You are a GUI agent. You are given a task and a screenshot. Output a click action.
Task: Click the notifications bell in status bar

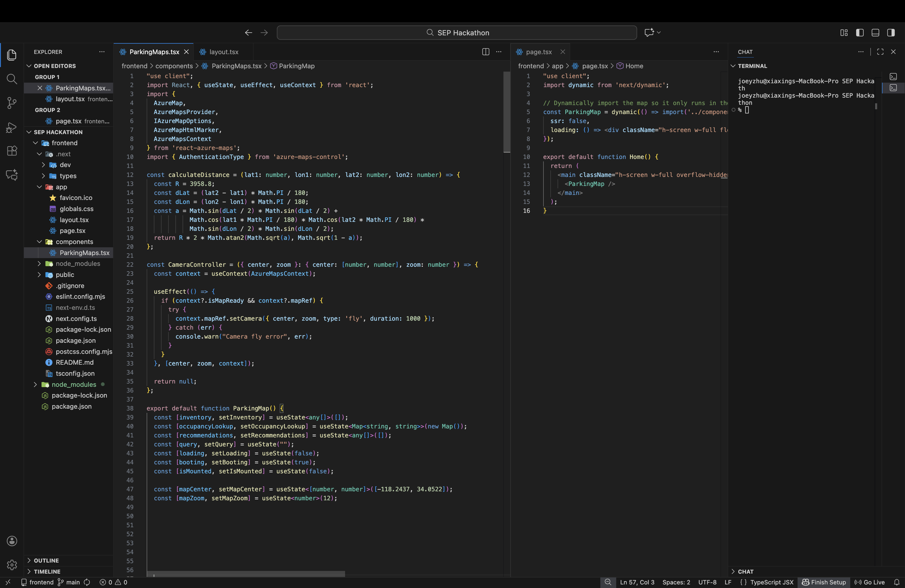(x=896, y=582)
